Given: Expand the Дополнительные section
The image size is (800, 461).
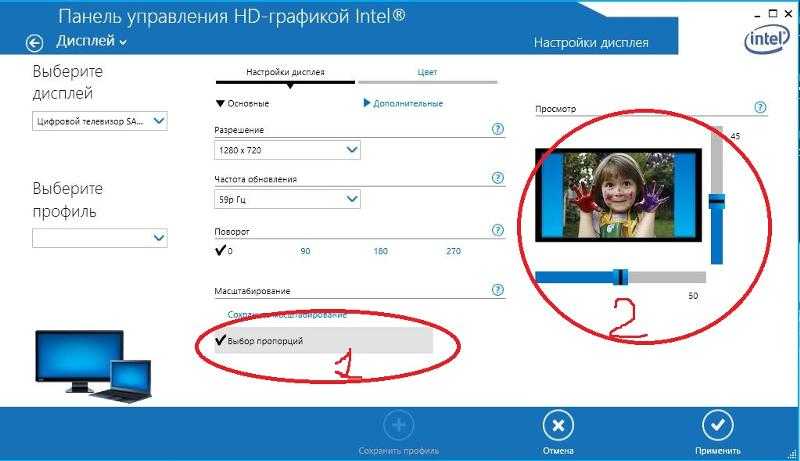Looking at the screenshot, I should coord(403,104).
